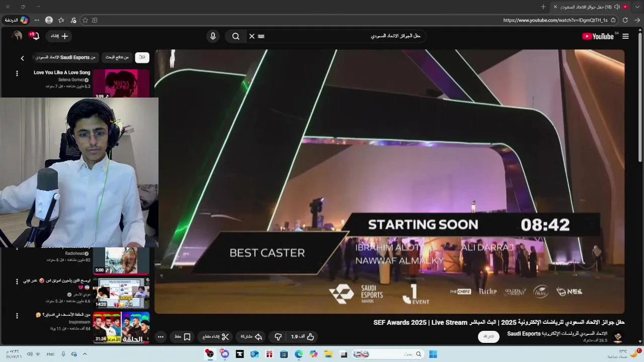The width and height of the screenshot is (644, 362).
Task: Open the on-screen keyboard in search box
Action: point(261,36)
